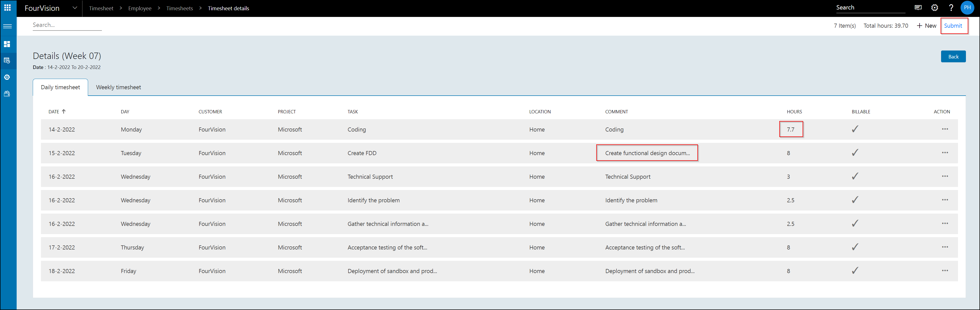The height and width of the screenshot is (310, 980).
Task: Click the blue Back button
Action: coord(953,57)
